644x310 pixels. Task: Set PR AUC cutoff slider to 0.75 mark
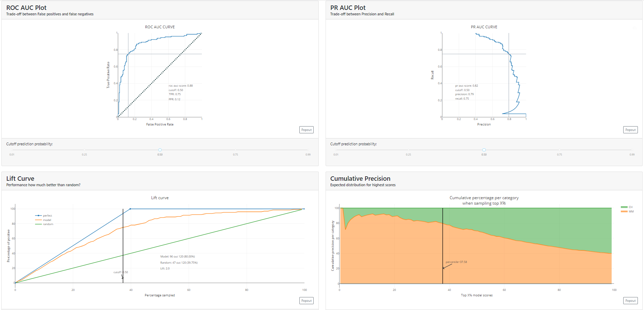[560, 150]
